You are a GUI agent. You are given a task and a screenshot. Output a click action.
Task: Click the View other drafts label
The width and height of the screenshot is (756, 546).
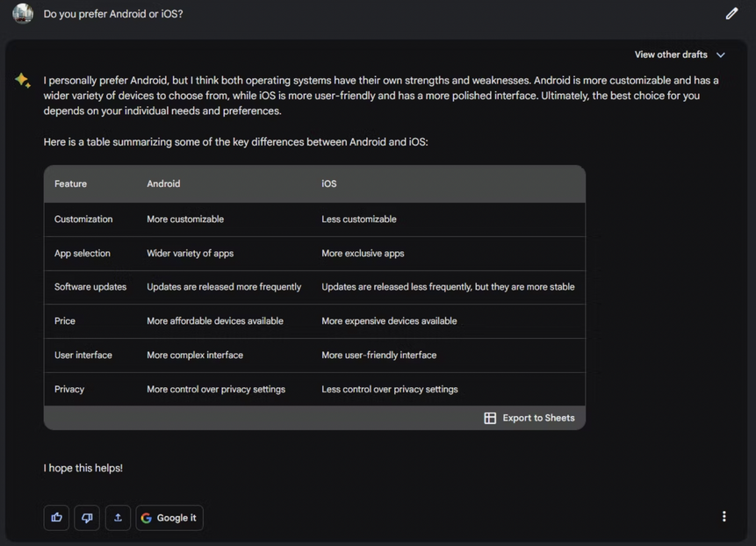[x=671, y=55]
